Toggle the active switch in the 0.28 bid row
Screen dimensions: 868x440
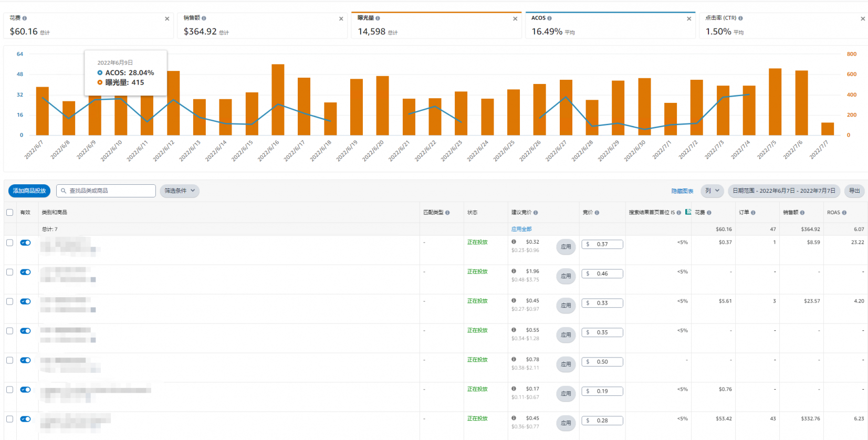pyautogui.click(x=25, y=419)
